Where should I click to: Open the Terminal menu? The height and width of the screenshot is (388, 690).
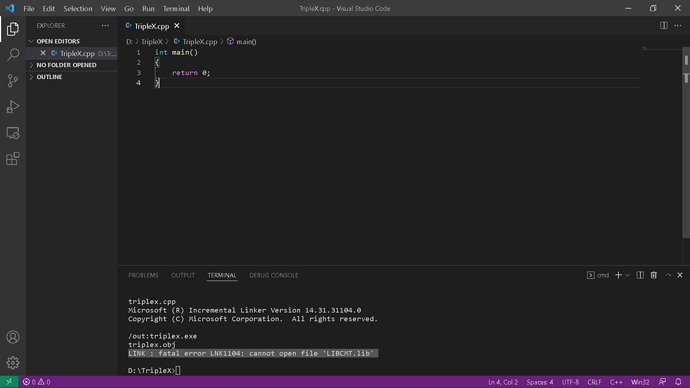[176, 8]
